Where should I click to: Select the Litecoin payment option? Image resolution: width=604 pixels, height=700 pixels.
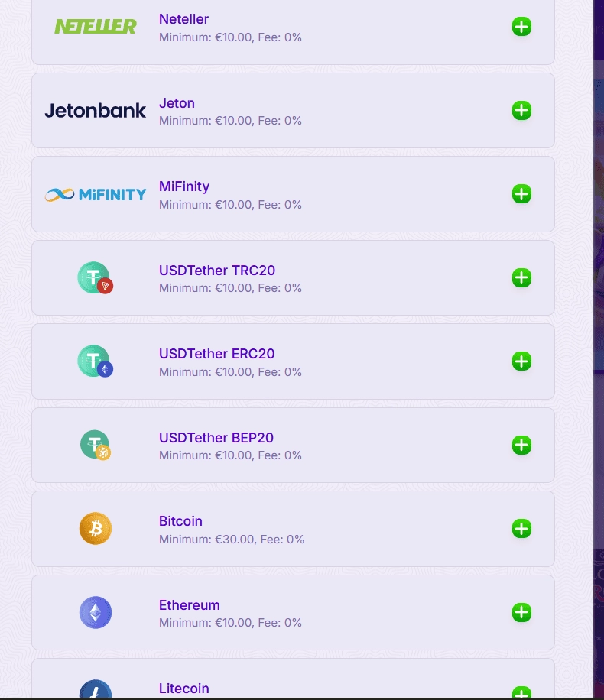tap(183, 689)
